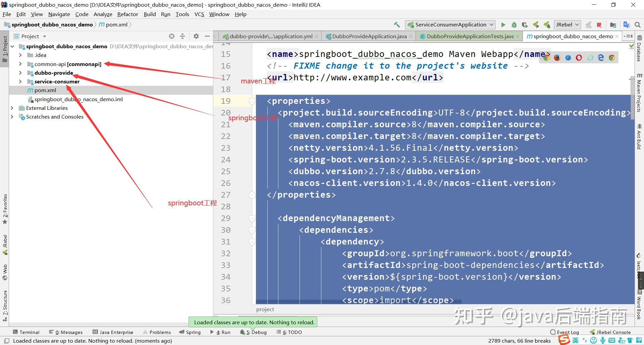Open the Navigate menu
Screen dimensions: 644x345
pos(59,14)
